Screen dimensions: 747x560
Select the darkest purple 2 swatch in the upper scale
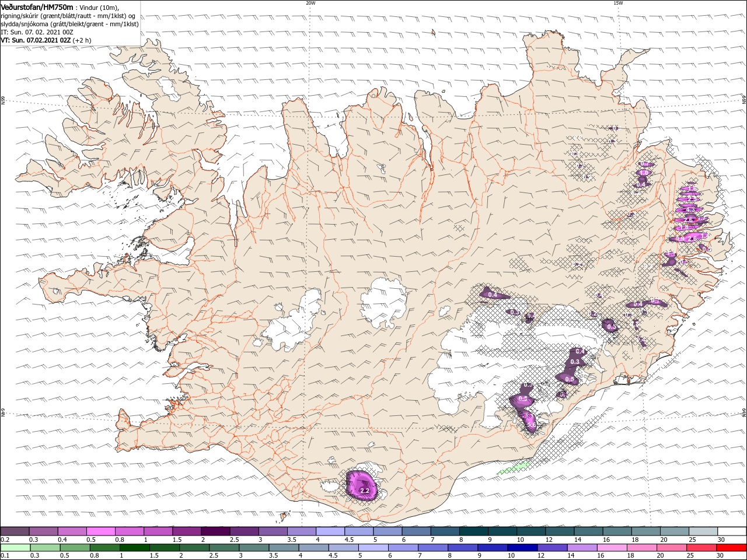click(x=215, y=531)
